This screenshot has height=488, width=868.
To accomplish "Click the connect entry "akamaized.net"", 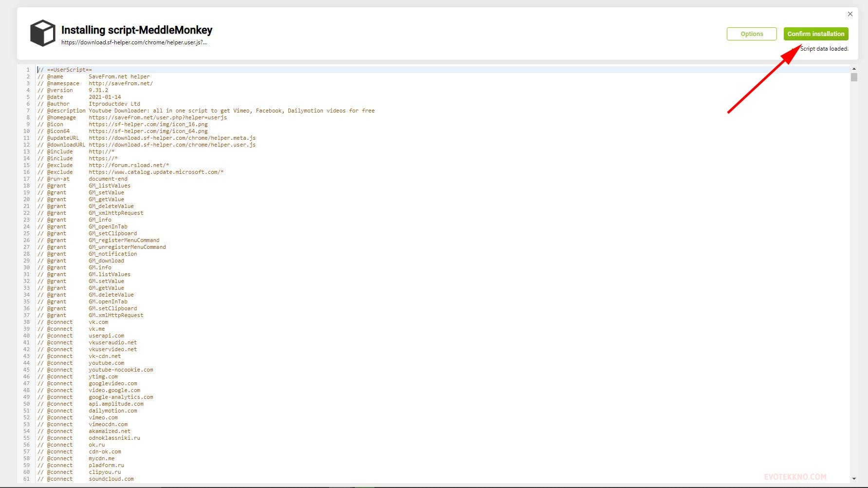I will point(110,431).
